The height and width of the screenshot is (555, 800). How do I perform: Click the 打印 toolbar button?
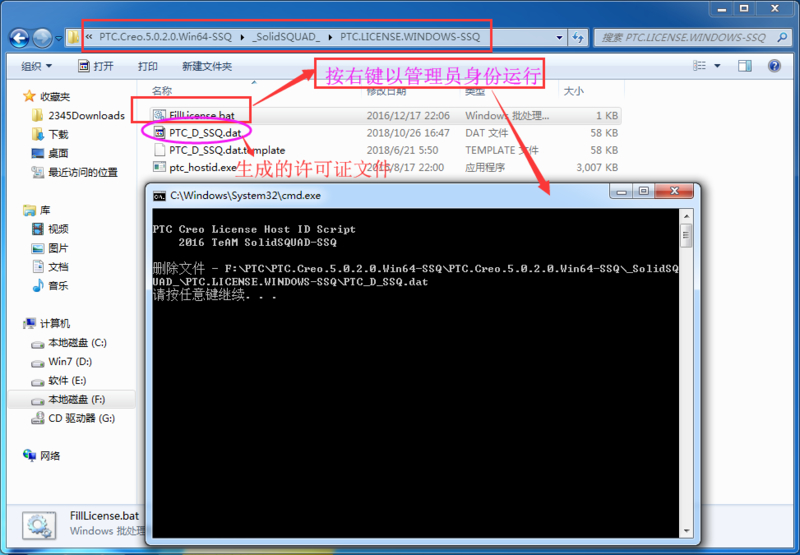pyautogui.click(x=147, y=66)
